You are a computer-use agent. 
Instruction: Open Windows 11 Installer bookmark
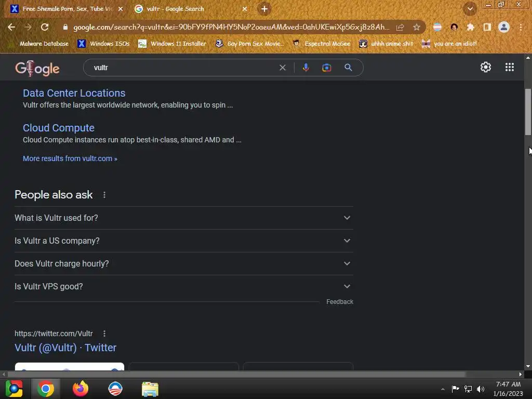[x=172, y=44]
